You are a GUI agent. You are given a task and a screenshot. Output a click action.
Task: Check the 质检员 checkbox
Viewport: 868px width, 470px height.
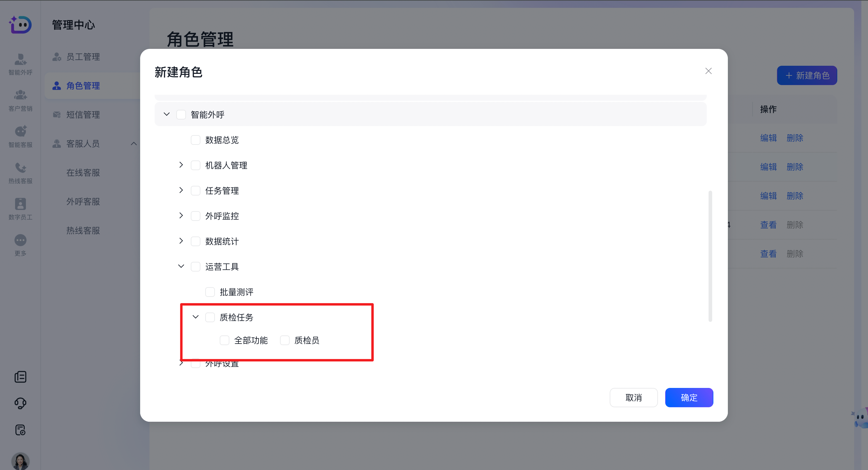coord(285,340)
